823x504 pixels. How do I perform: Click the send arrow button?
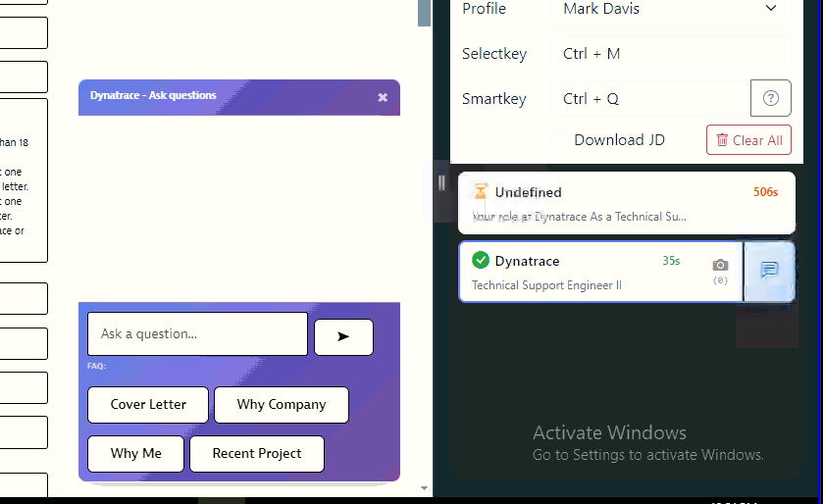click(x=343, y=336)
